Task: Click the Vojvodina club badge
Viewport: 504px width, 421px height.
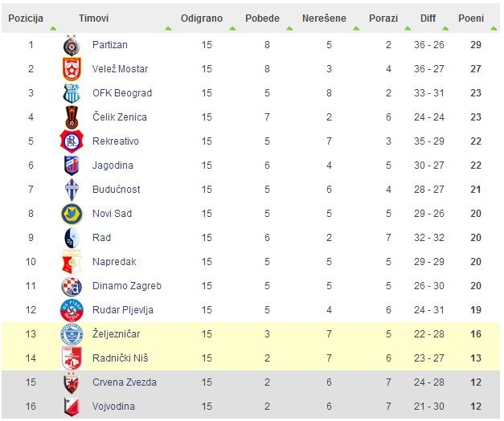Action: tap(72, 407)
